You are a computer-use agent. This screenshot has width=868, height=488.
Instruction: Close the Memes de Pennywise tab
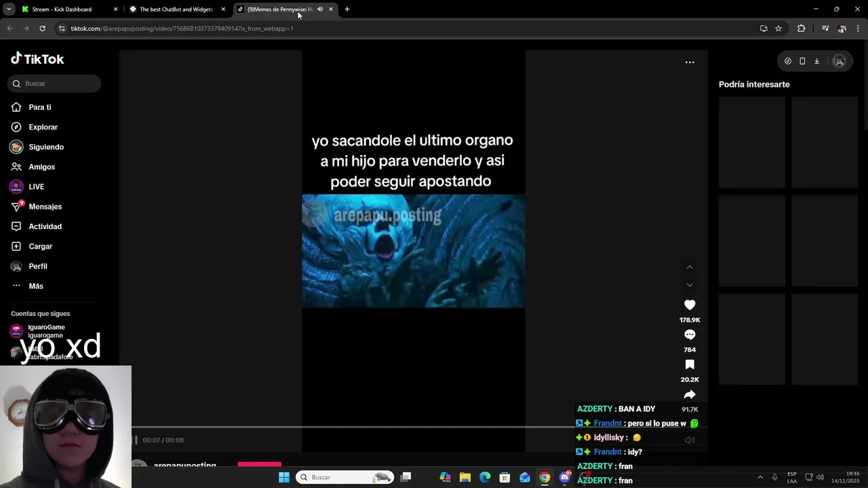click(331, 9)
